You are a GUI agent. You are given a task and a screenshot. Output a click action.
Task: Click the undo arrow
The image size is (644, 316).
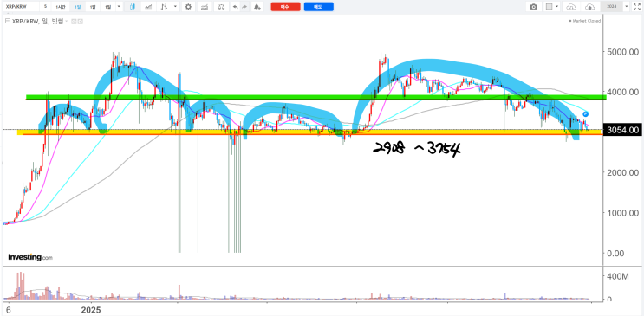coord(236,7)
